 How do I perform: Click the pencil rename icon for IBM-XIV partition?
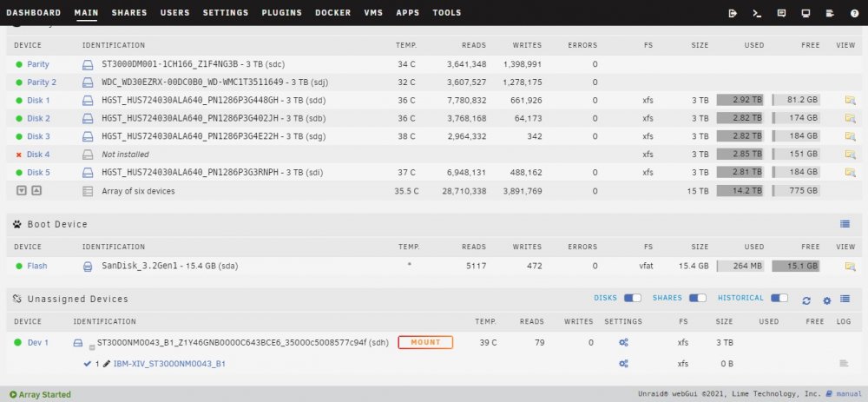107,364
